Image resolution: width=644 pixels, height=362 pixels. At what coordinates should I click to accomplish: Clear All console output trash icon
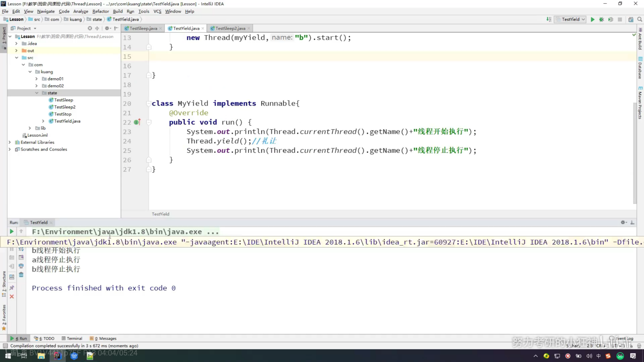pyautogui.click(x=21, y=275)
